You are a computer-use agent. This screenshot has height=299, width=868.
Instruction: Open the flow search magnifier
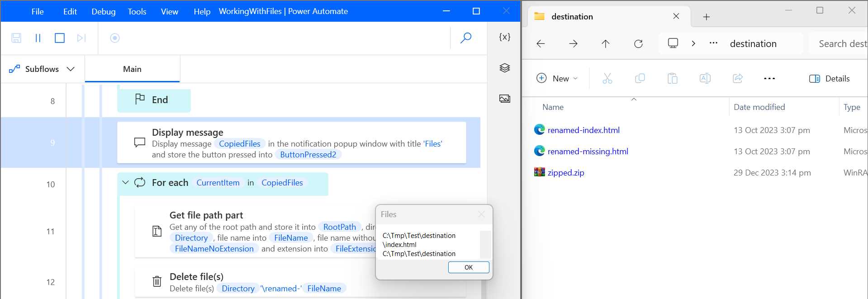(466, 38)
